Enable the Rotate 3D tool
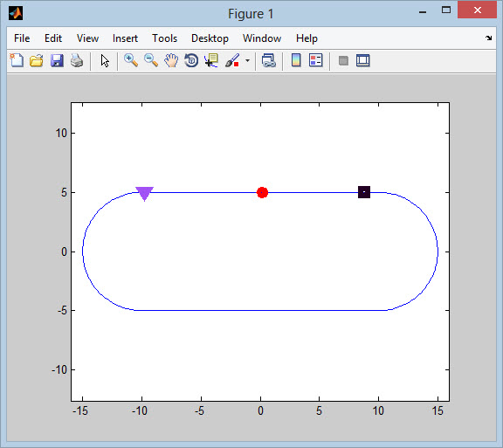Image resolution: width=503 pixels, height=448 pixels. tap(191, 60)
